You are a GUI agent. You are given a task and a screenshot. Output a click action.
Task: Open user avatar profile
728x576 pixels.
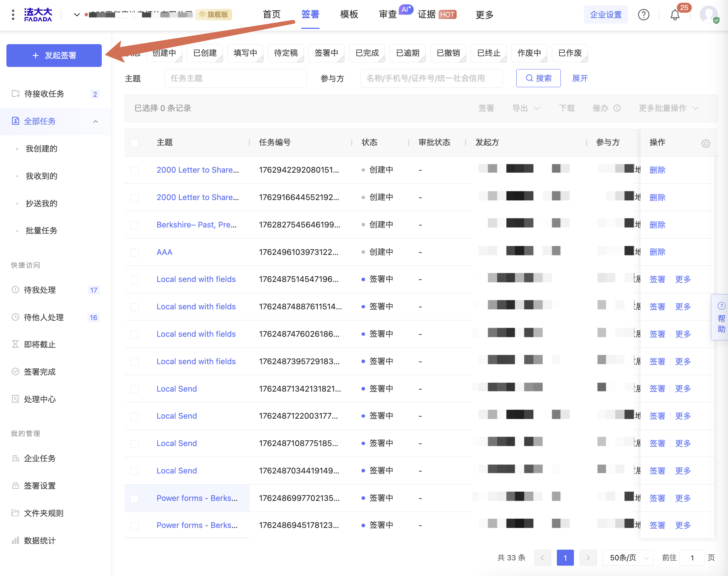[708, 15]
